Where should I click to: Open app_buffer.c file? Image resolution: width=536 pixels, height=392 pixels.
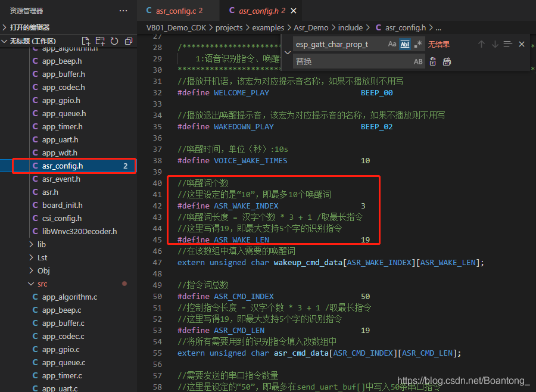[x=68, y=323]
